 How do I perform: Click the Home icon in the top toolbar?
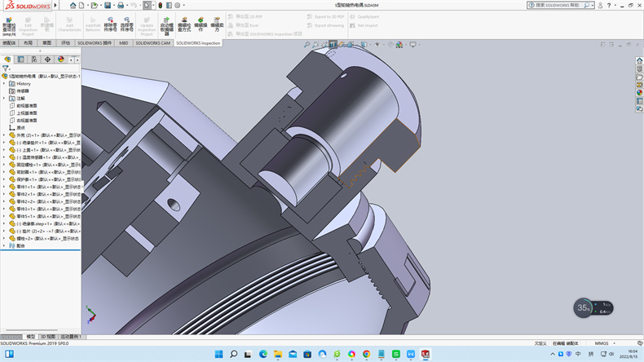(73, 5)
